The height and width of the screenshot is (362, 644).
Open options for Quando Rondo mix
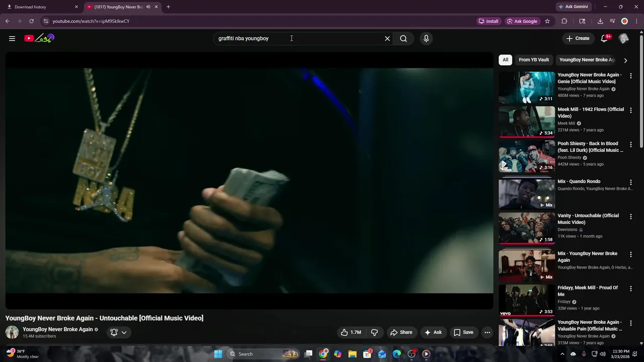(x=631, y=183)
